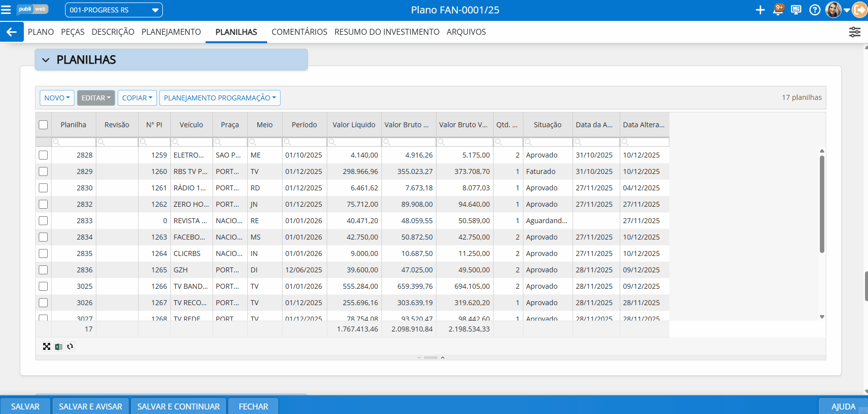This screenshot has width=868, height=414.
Task: Click the plus icon in the header
Action: (760, 10)
